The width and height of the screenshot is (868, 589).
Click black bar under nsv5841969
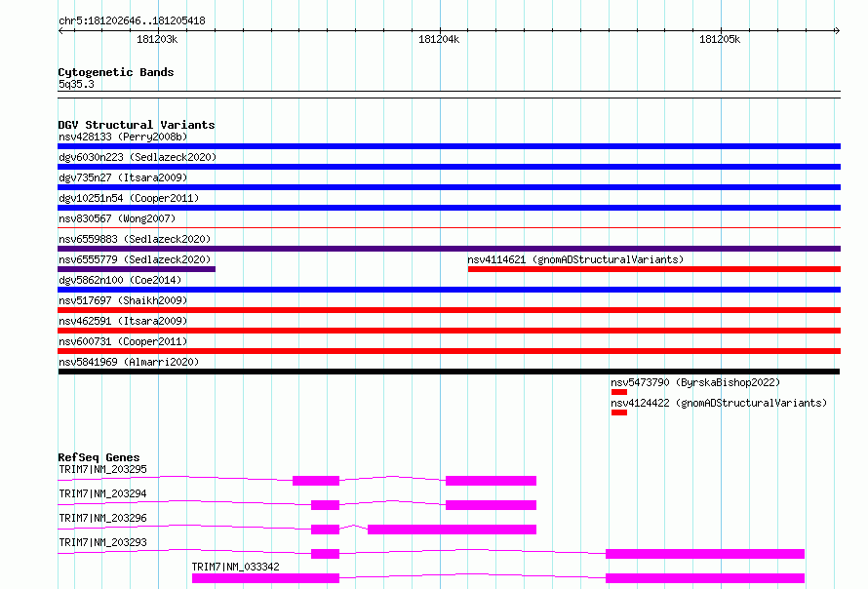pyautogui.click(x=449, y=372)
